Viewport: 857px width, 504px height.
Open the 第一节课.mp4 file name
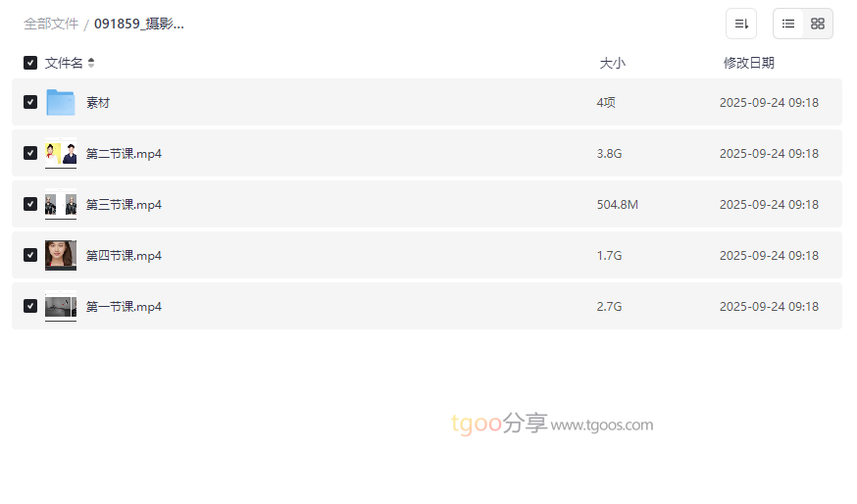pyautogui.click(x=124, y=307)
